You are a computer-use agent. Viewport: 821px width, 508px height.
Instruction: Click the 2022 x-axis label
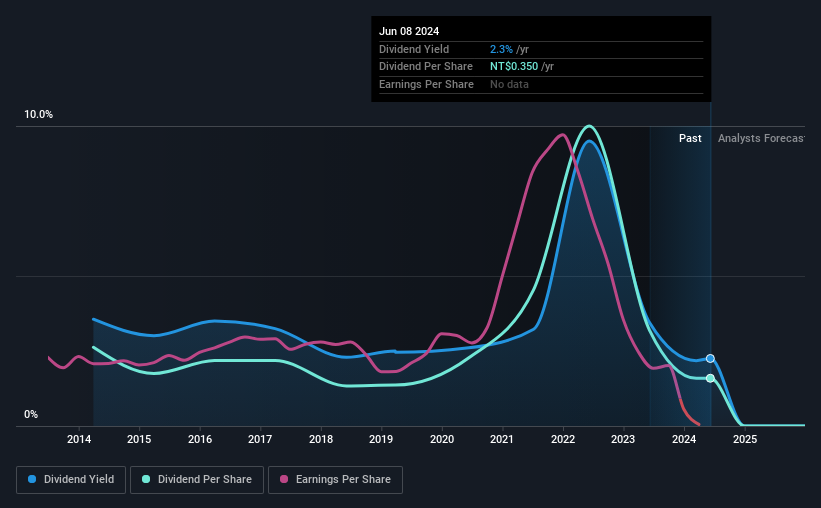[x=563, y=439]
